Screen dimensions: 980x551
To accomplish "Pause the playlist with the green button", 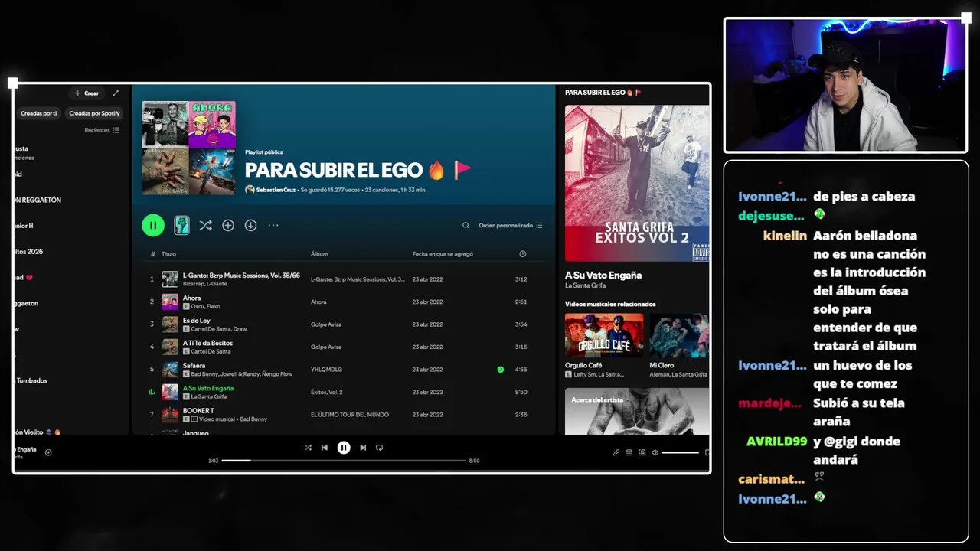I will 153,225.
